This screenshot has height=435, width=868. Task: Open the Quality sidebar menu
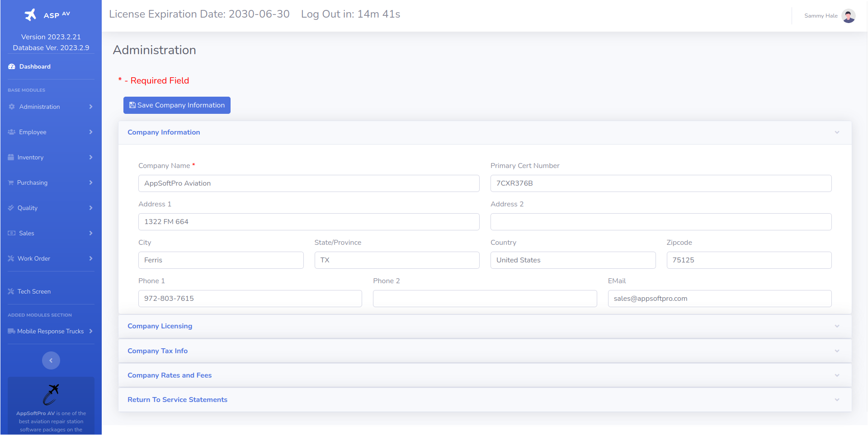pos(28,208)
